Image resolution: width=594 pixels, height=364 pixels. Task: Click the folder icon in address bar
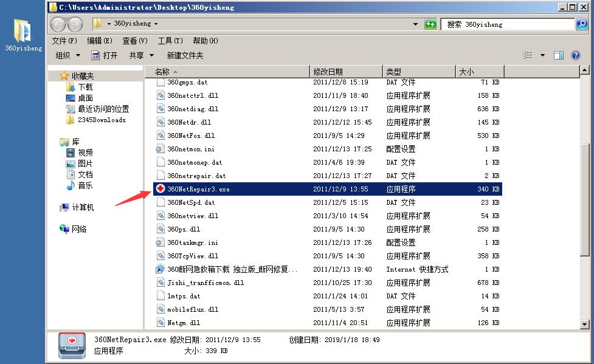pyautogui.click(x=98, y=24)
